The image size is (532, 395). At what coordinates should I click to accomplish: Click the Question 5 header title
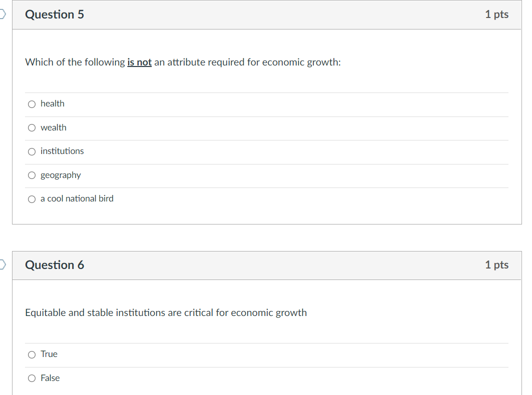point(54,14)
